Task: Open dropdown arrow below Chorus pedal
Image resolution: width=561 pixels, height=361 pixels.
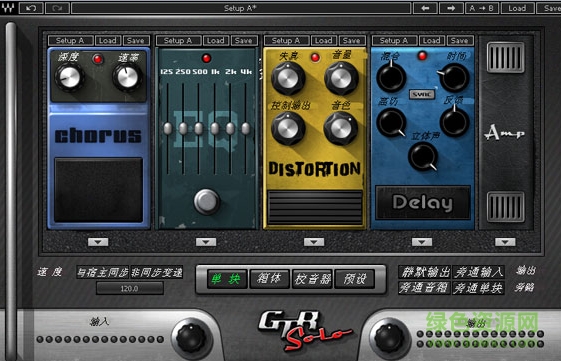Action: coord(98,242)
